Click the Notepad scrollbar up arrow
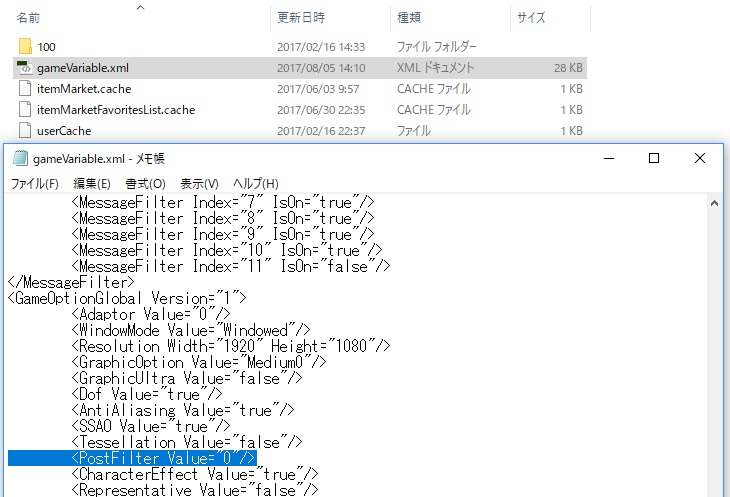This screenshot has width=730, height=497. pyautogui.click(x=714, y=203)
